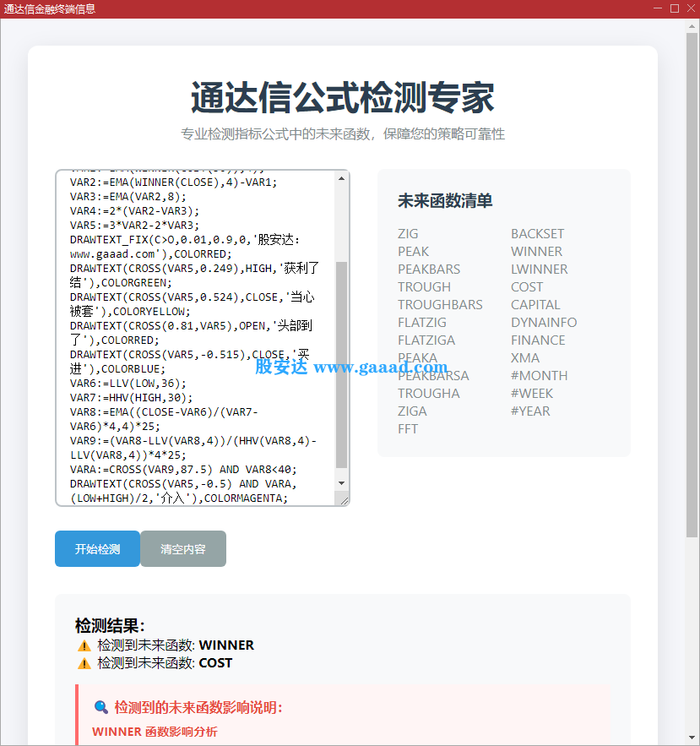Click #YEAR in the function list
This screenshot has width=700, height=746.
[x=531, y=411]
